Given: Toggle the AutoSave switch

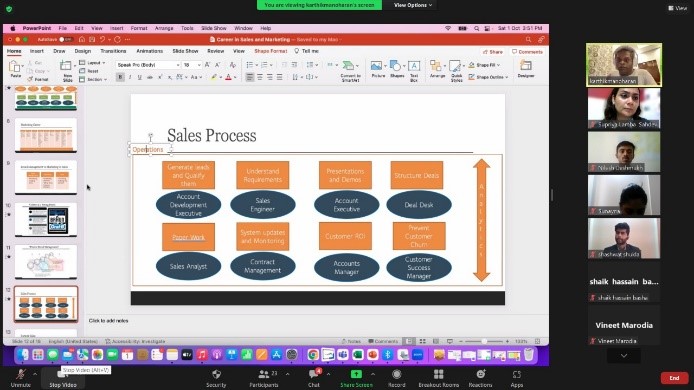Looking at the screenshot, I should point(66,39).
